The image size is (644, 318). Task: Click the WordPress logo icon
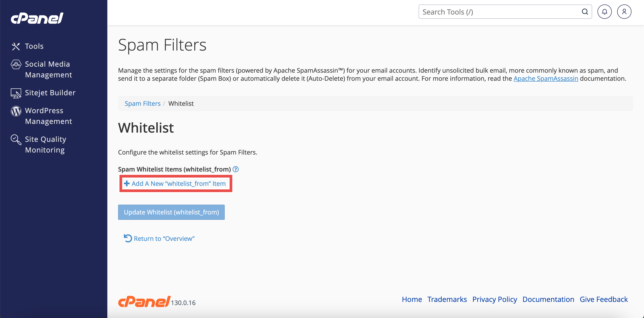pos(16,111)
